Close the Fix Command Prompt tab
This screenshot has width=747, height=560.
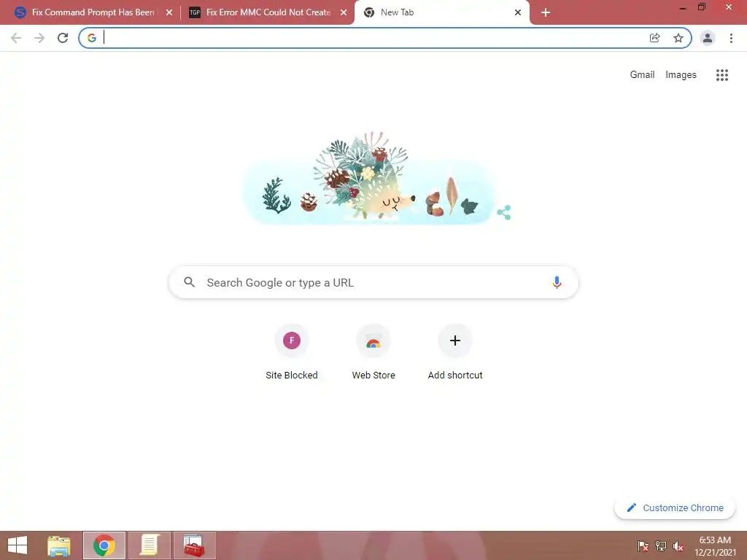click(169, 13)
